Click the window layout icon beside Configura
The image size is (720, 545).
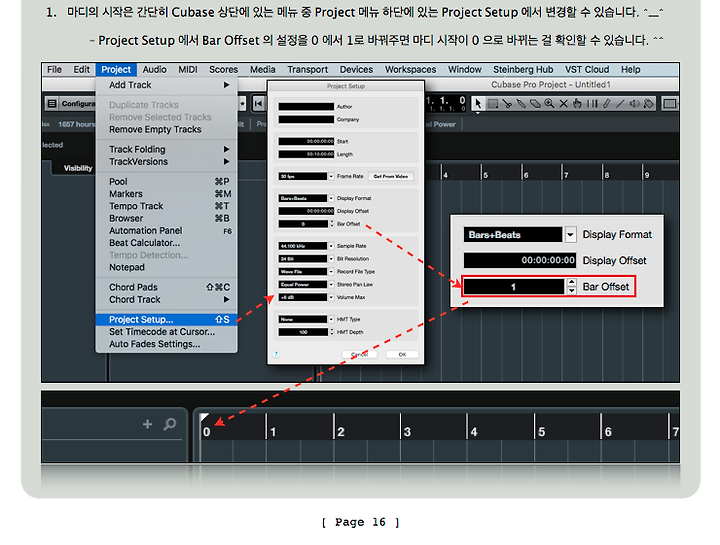[x=52, y=104]
